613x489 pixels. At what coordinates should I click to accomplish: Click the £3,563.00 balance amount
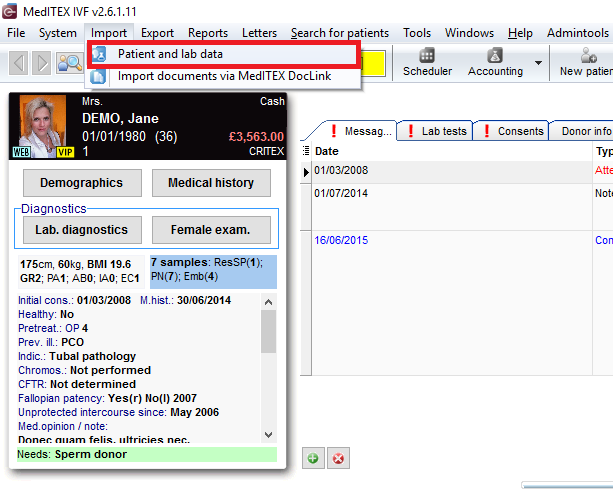256,136
